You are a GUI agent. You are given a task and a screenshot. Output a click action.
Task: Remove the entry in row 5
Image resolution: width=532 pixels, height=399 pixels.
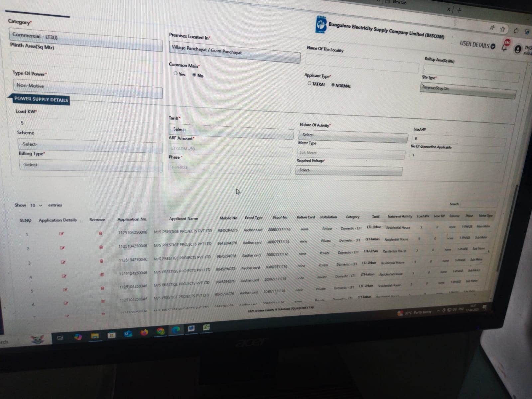click(102, 288)
